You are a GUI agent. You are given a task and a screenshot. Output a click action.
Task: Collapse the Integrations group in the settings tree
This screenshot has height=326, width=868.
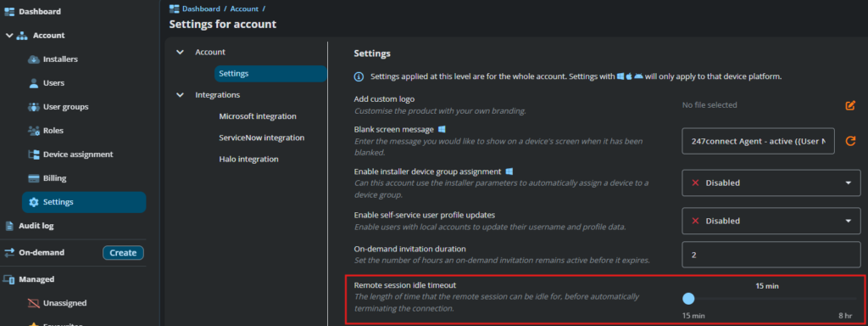point(180,95)
